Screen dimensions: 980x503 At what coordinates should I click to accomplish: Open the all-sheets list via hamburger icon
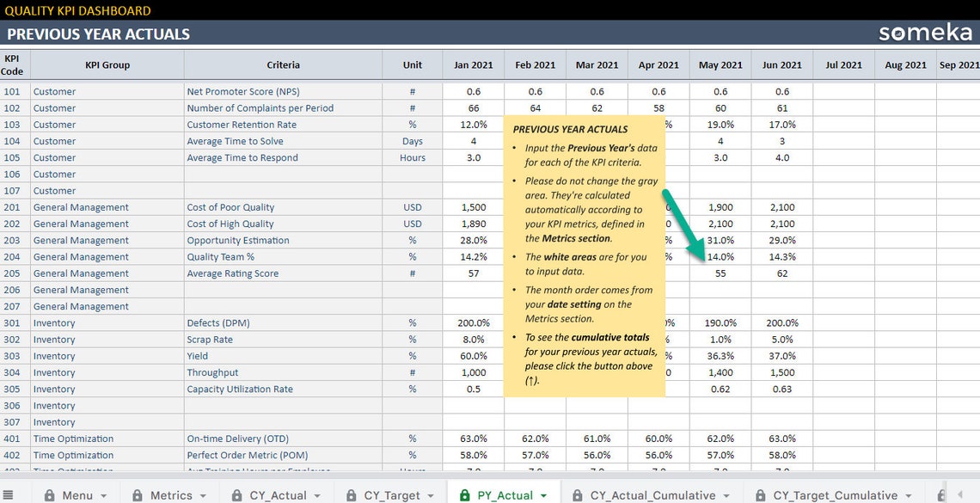[x=7, y=493]
